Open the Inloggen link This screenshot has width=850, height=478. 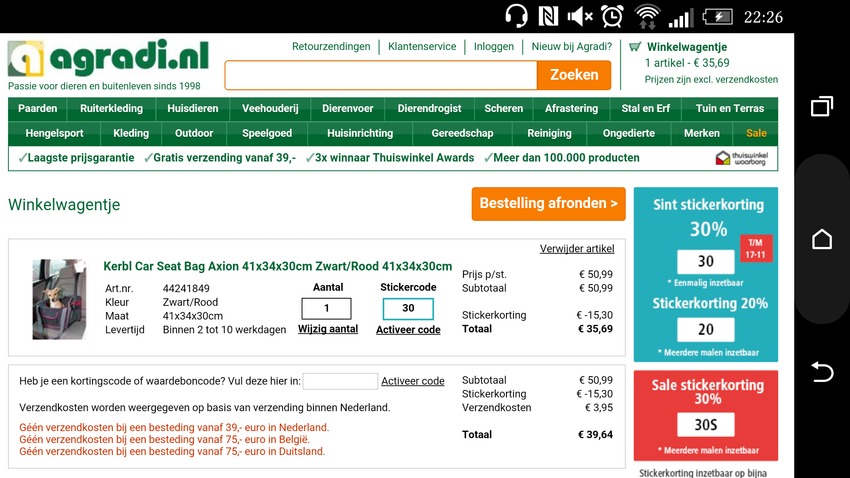click(x=494, y=47)
